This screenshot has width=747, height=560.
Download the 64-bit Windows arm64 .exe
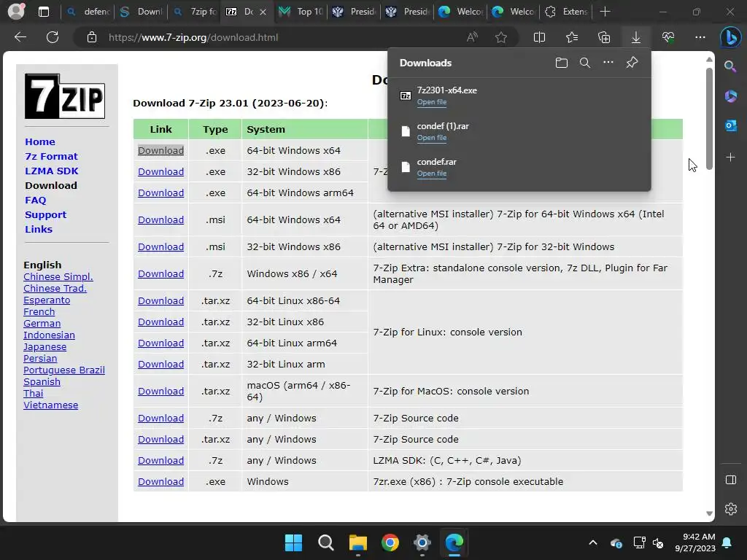click(160, 192)
